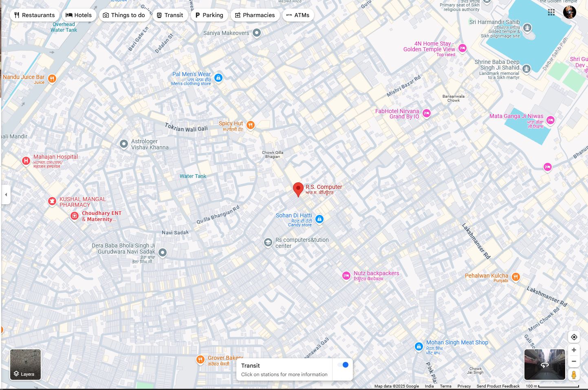Screen dimensions: 588x390
Task: Click the Mishri Bazar Rd label
Action: pyautogui.click(x=403, y=86)
